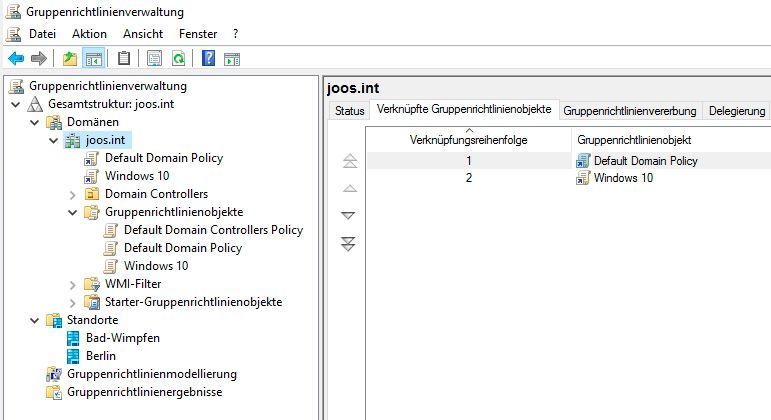Click the Berlin site icon

coord(73,356)
